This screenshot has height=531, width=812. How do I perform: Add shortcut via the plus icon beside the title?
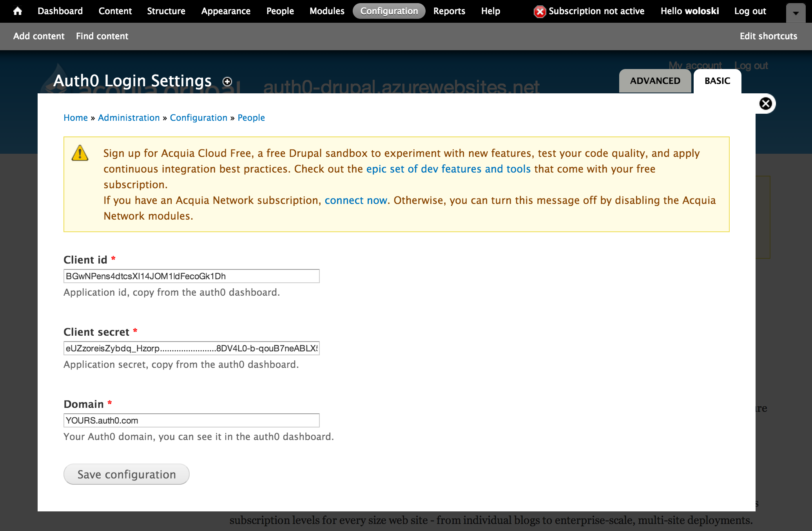click(227, 82)
